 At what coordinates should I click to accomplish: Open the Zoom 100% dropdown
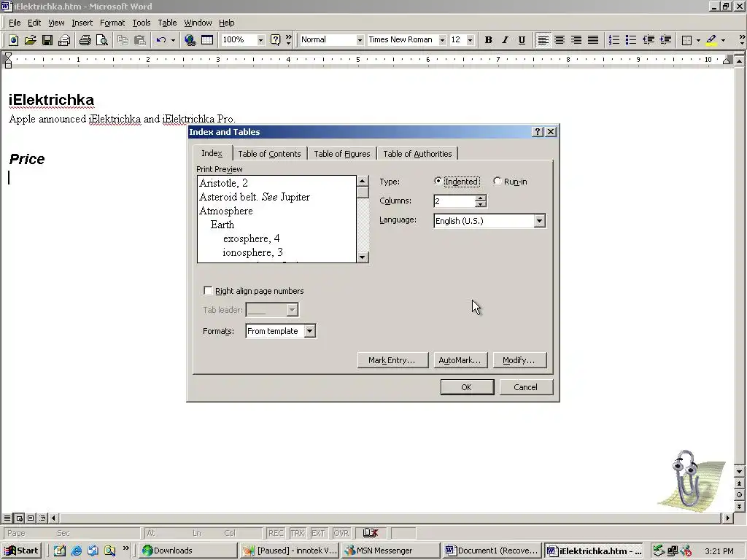click(x=260, y=40)
